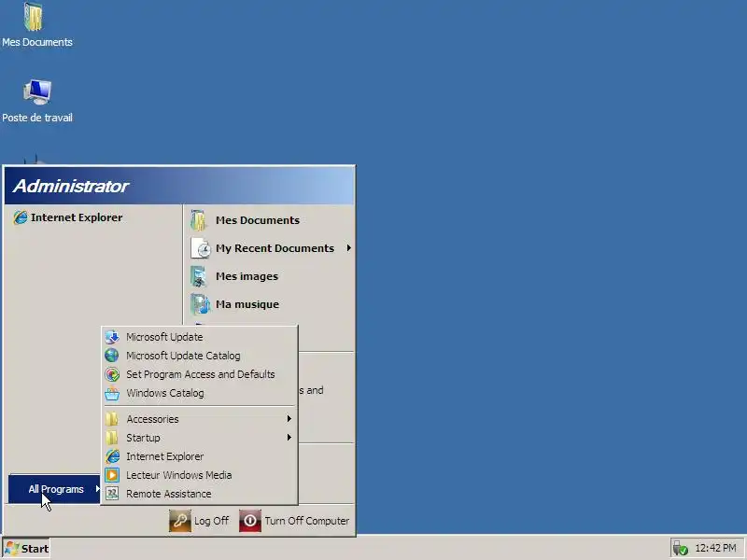Expand All Programs arrow
Viewport: 747px width, 560px height.
[97, 488]
